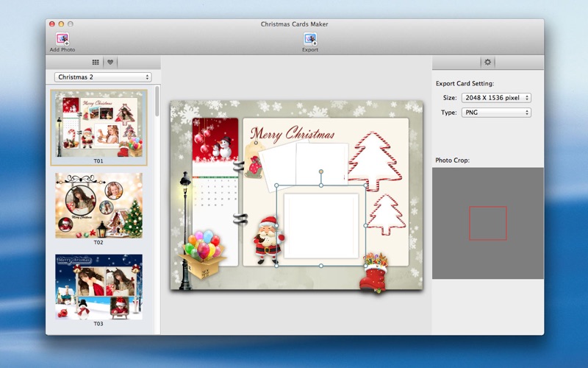588x368 pixels.
Task: Click the Export toolbar icon
Action: pos(310,39)
